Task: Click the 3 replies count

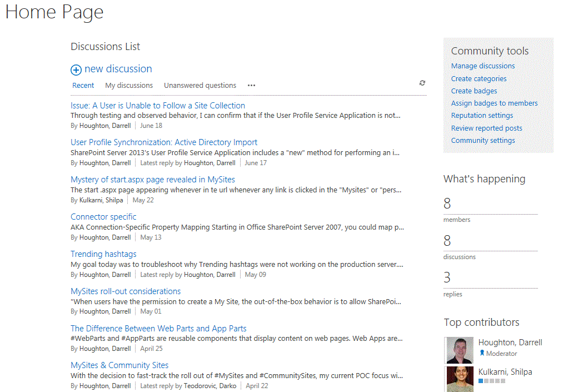Action: click(x=447, y=278)
